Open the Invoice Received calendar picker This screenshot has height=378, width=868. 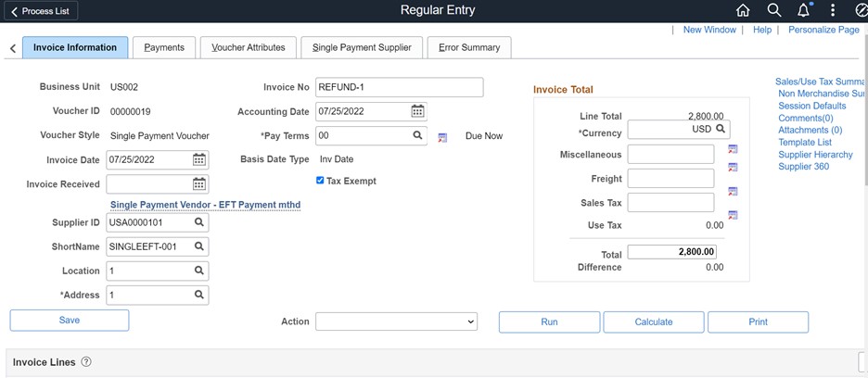click(199, 183)
